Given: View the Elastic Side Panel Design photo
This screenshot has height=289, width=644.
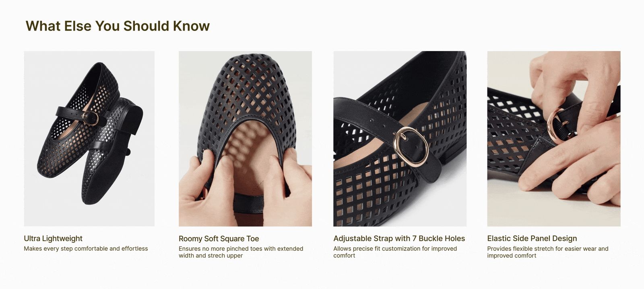Looking at the screenshot, I should point(554,138).
